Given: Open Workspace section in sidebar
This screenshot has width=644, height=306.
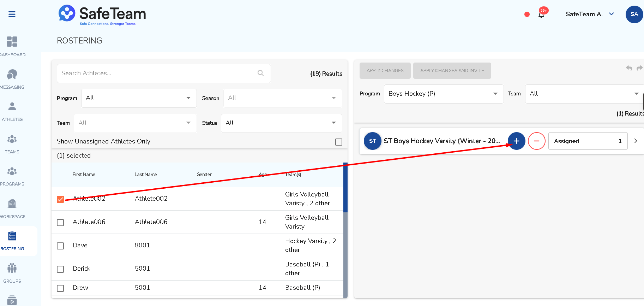Looking at the screenshot, I should (12, 208).
